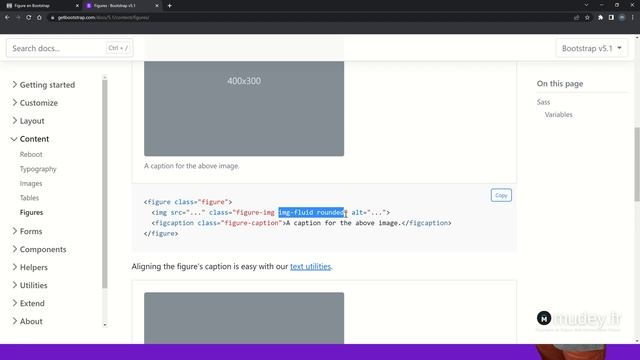Close the 'Figures · Bootstrap v5.1' tab

tap(157, 6)
